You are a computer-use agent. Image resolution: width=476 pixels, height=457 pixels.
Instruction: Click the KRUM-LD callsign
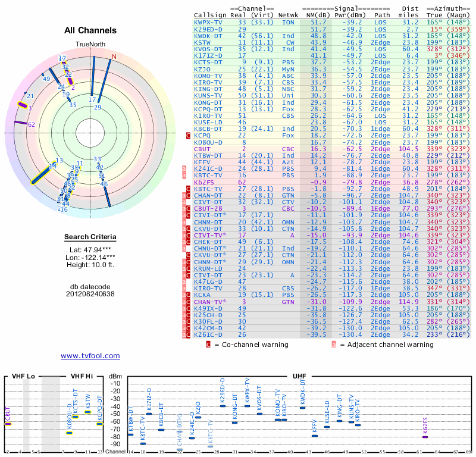point(208,269)
